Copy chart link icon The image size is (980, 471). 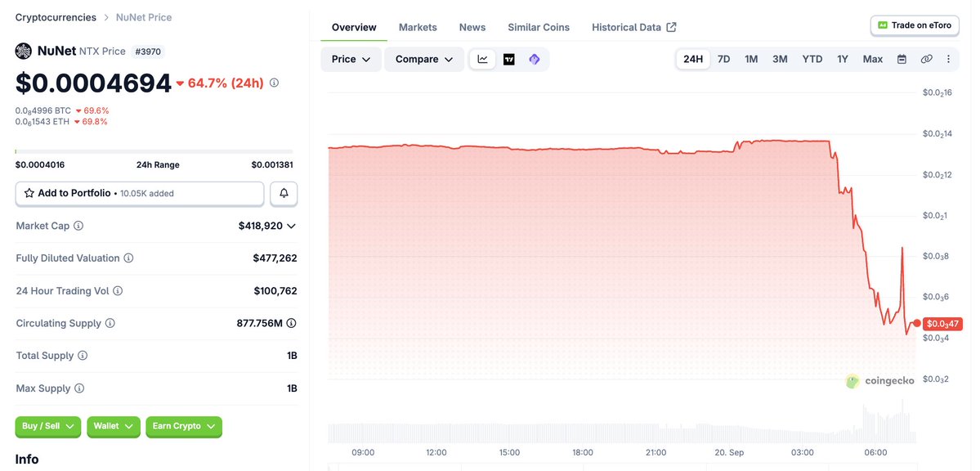(x=926, y=60)
